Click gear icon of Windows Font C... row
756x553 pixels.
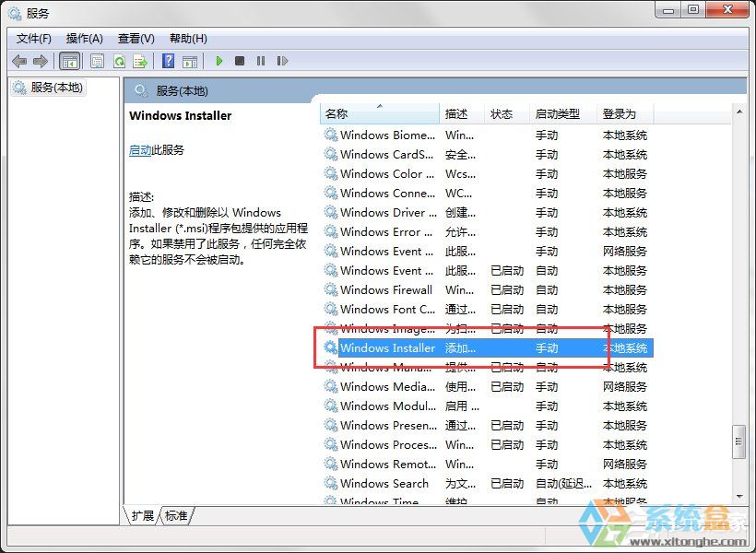pos(331,309)
